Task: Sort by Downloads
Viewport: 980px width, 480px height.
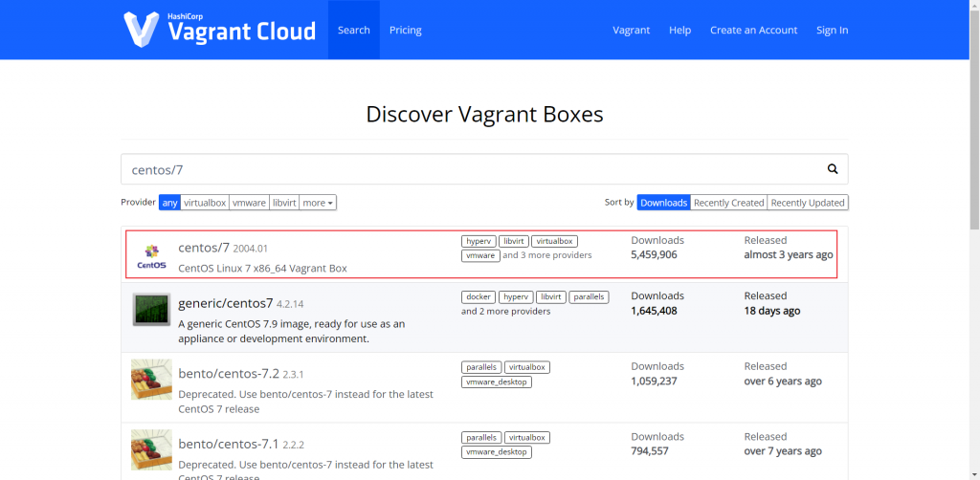Action: pos(664,203)
